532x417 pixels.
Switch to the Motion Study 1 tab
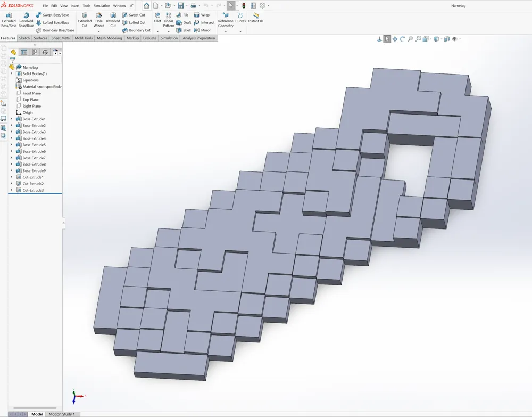pos(62,414)
